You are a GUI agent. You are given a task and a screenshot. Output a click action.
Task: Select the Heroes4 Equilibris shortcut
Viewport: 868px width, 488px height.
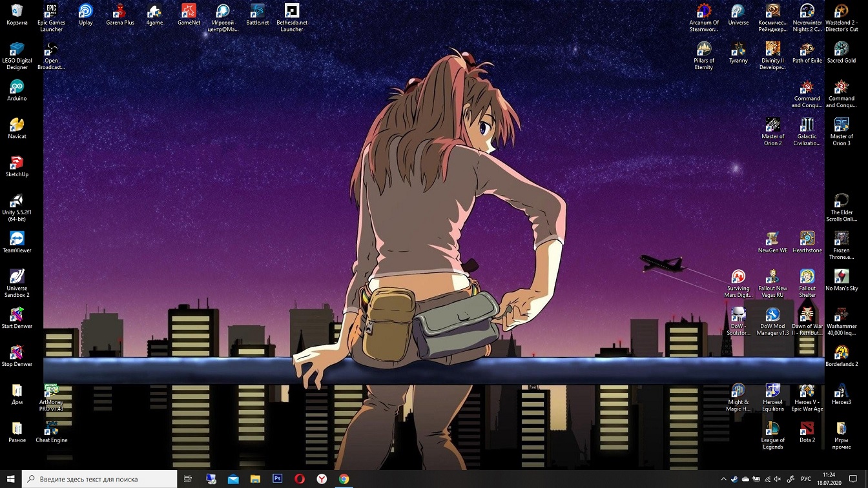coord(772,398)
